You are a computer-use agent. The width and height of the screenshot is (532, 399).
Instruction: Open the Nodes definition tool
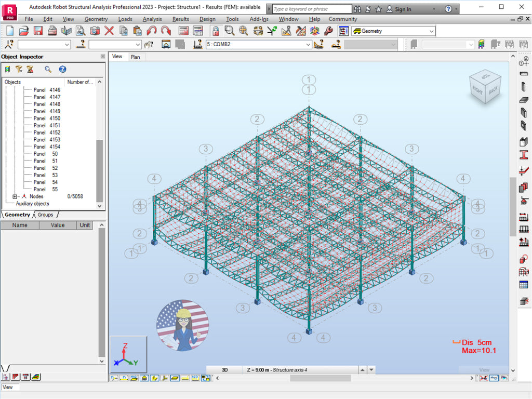(x=523, y=61)
